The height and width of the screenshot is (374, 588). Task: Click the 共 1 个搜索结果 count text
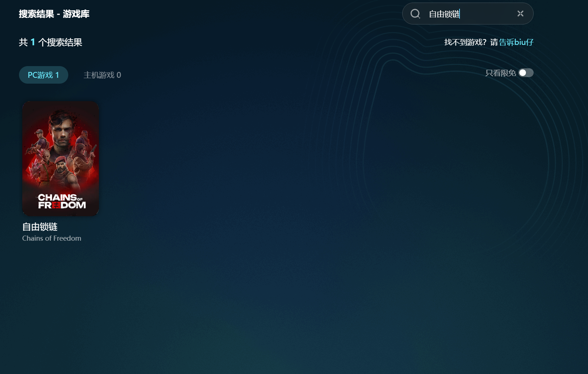coord(50,42)
